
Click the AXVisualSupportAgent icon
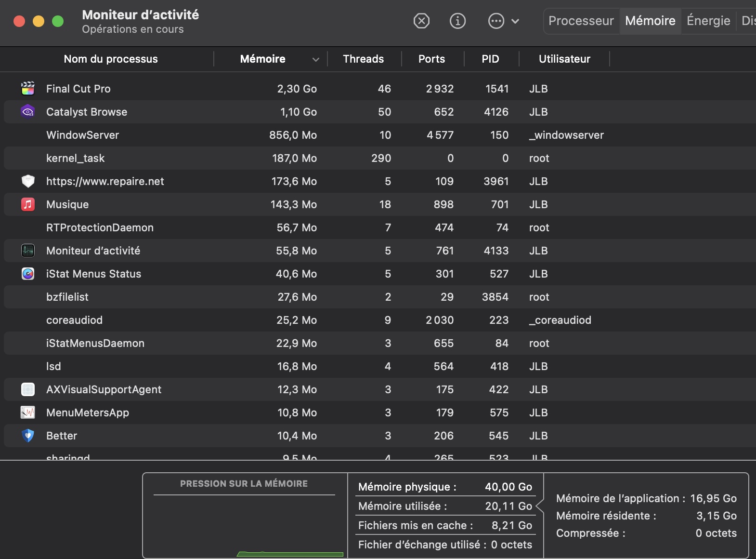(x=28, y=389)
